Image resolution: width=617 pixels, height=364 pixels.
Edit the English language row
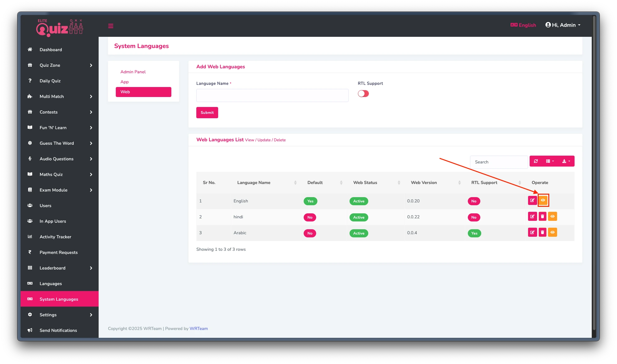tap(532, 201)
